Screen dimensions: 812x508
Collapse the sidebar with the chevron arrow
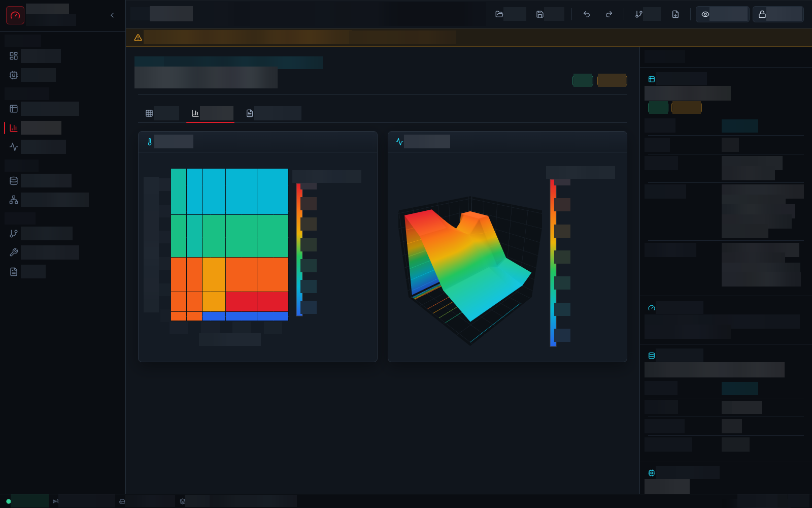(112, 15)
